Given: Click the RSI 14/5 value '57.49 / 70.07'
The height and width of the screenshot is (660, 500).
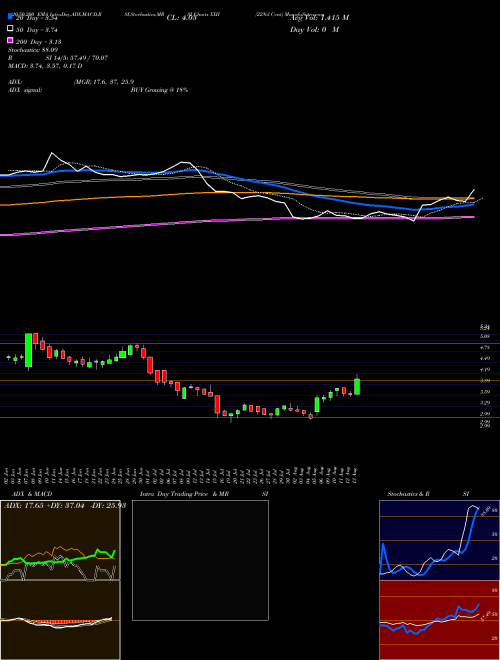Looking at the screenshot, I should click(x=87, y=58).
